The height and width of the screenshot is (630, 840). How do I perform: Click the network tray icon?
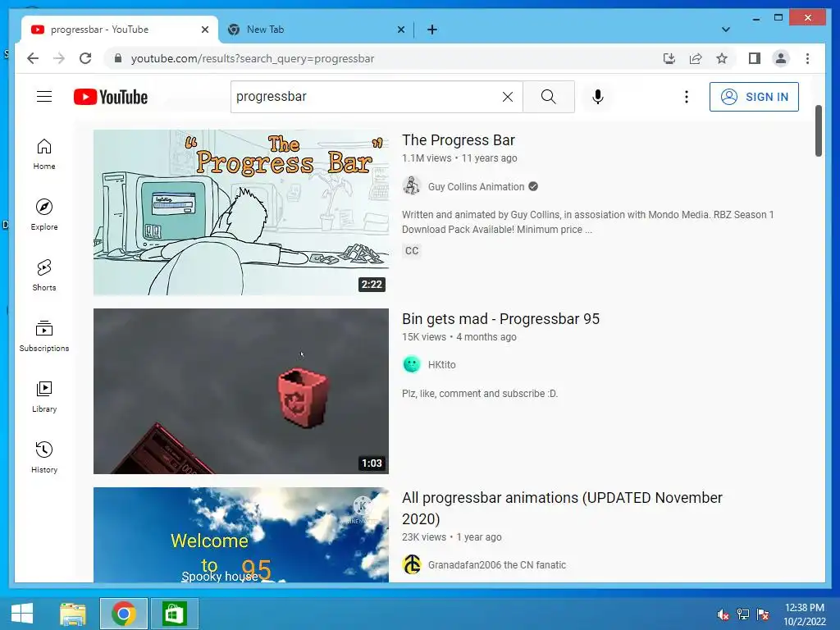coord(743,614)
